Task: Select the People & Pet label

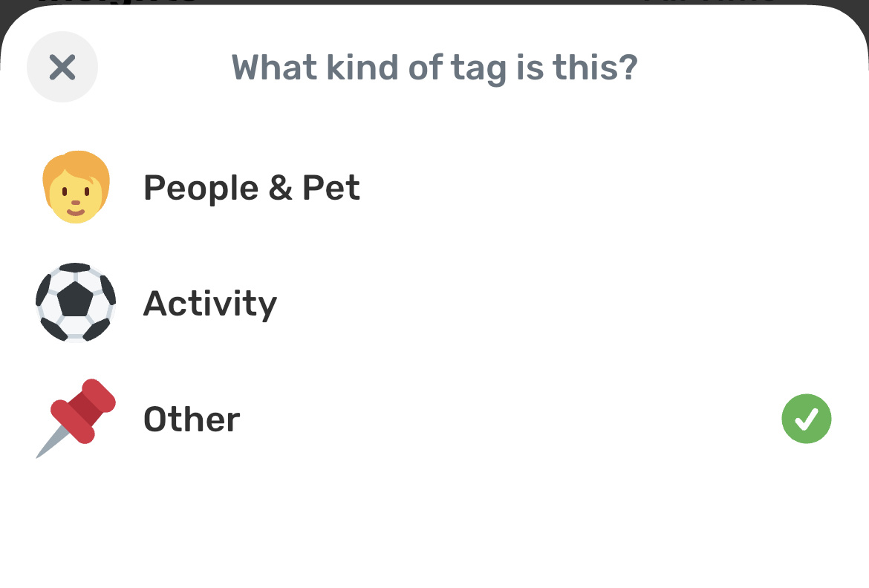Action: pos(252,187)
